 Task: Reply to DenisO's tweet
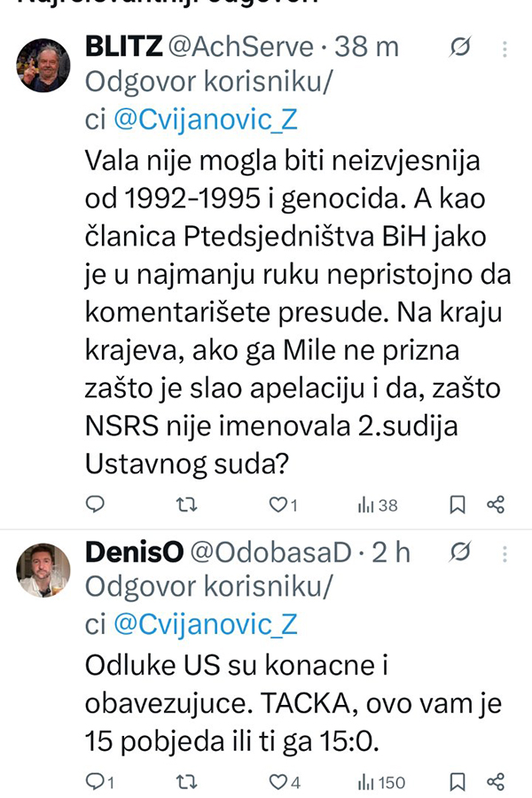coord(95,781)
